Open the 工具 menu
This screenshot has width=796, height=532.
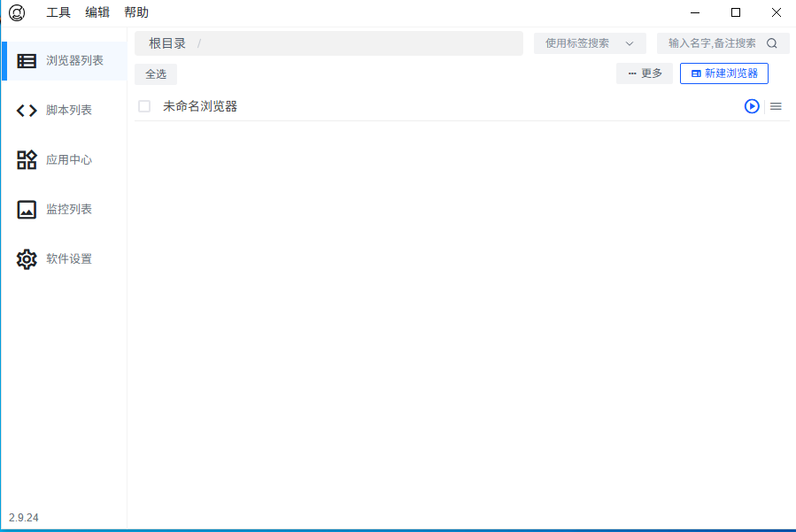pos(58,12)
